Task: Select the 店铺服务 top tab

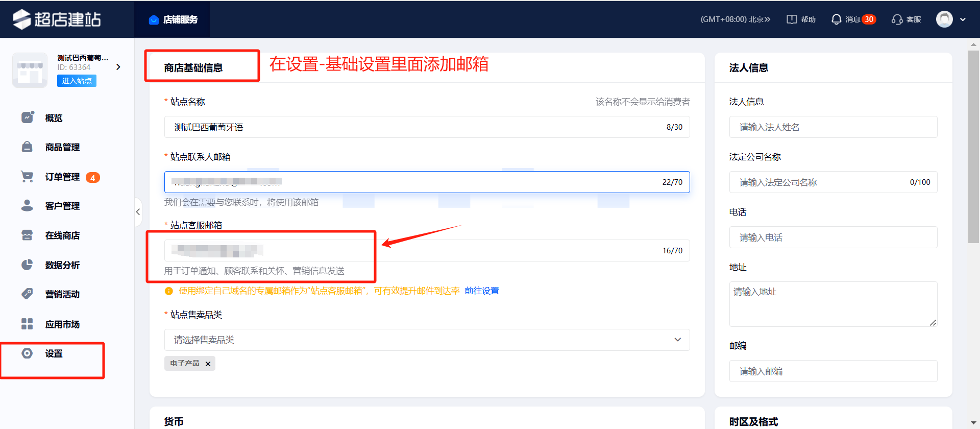Action: coord(173,19)
